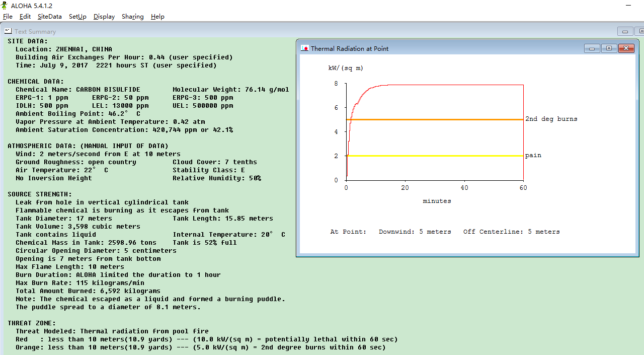Click 'Stability Class: E' text
644x355 pixels.
(209, 170)
